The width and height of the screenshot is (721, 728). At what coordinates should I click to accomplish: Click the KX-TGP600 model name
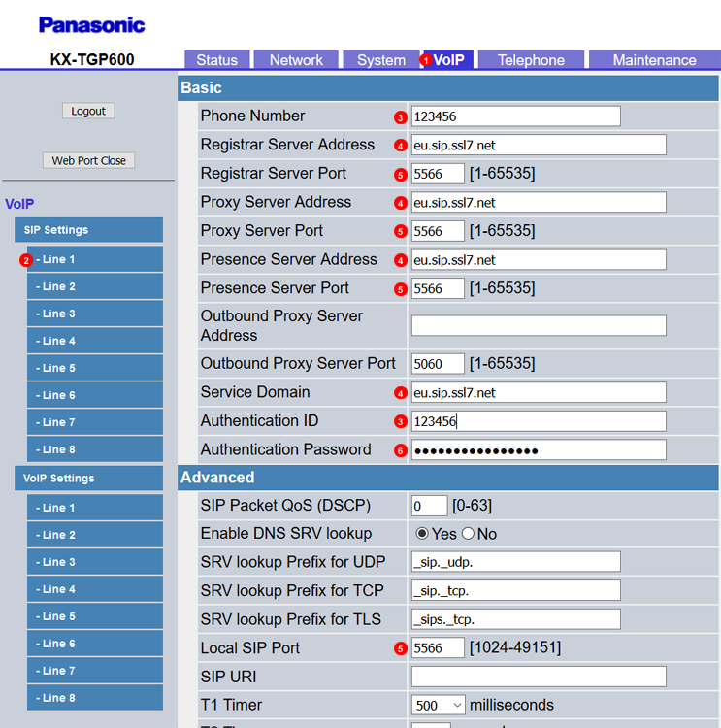[x=92, y=59]
